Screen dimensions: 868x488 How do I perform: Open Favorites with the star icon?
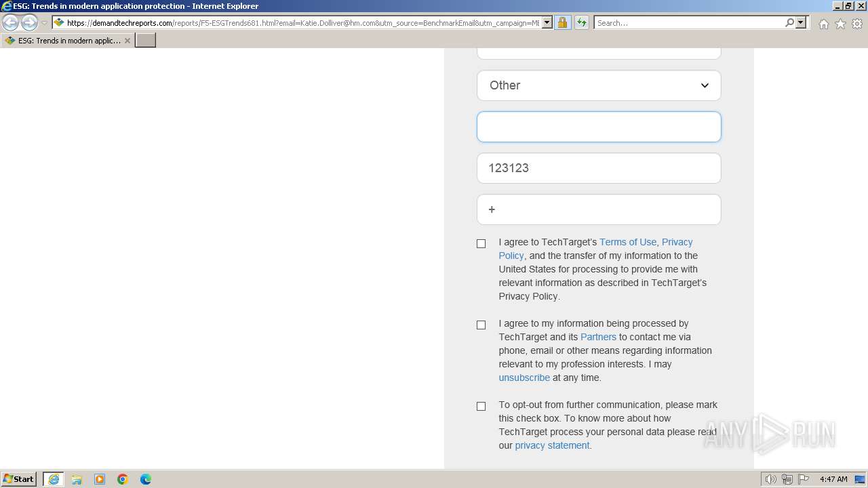(840, 24)
